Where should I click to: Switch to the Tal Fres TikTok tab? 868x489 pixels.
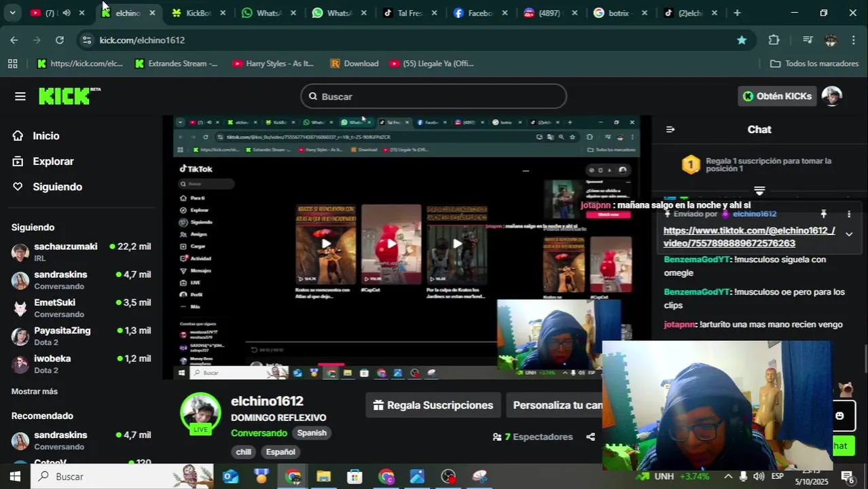click(410, 13)
